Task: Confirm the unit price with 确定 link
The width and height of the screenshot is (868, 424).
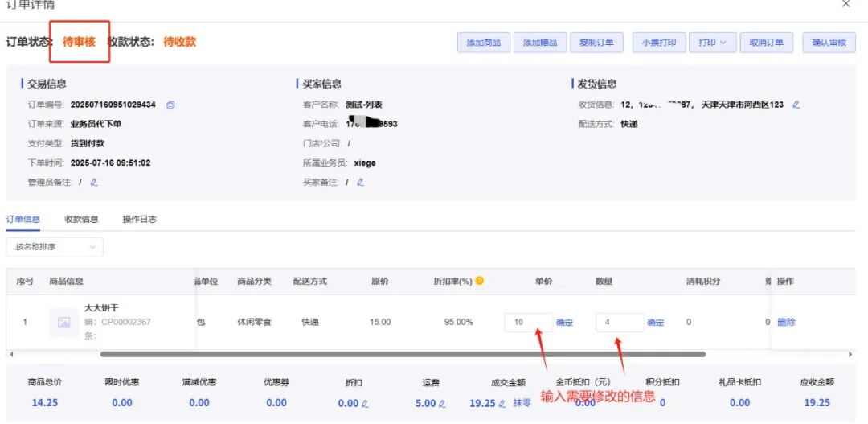Action: point(564,323)
